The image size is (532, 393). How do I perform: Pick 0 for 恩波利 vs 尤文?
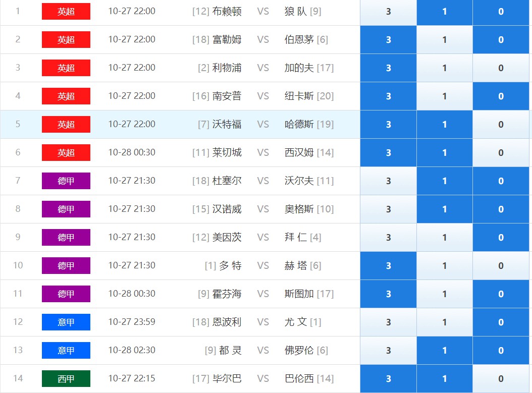tap(501, 322)
